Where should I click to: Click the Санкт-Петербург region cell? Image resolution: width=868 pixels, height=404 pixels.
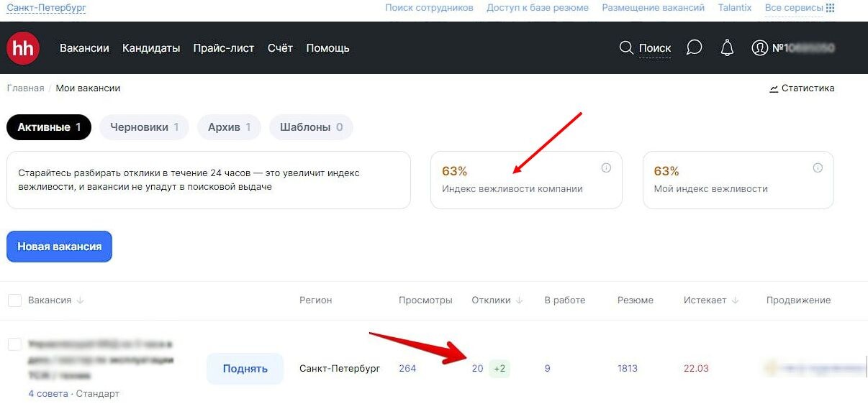point(340,369)
